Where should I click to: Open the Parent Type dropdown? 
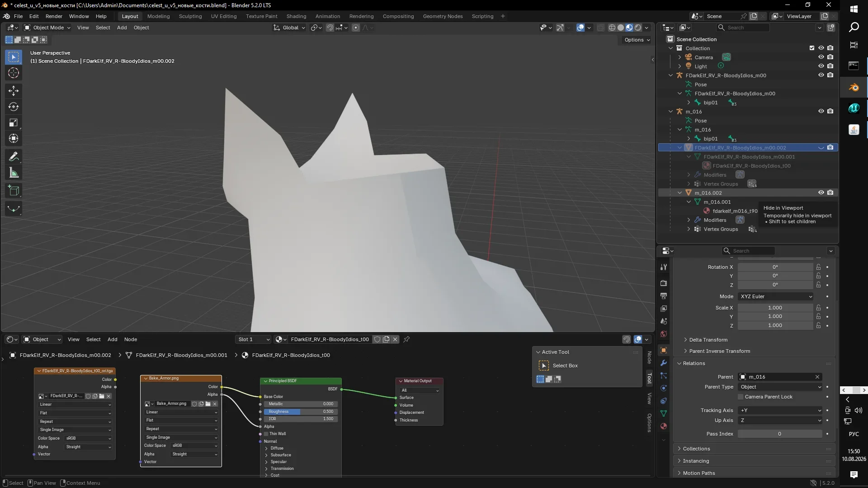point(780,387)
